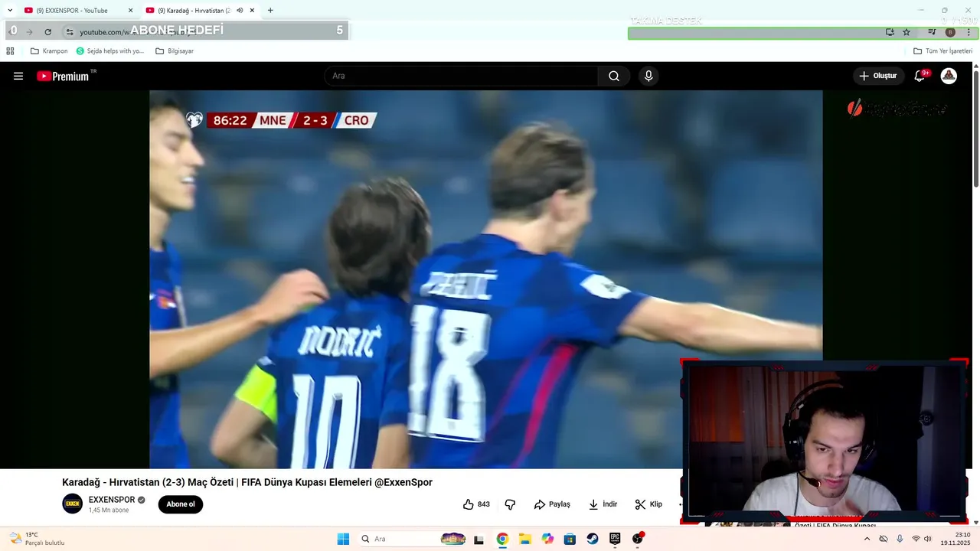
Task: Open File Explorer from taskbar
Action: pyautogui.click(x=524, y=539)
